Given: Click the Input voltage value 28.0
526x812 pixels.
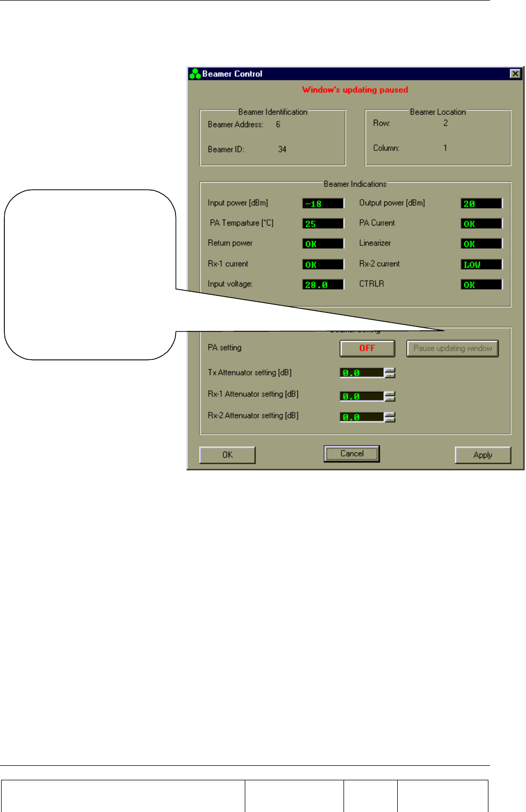Looking at the screenshot, I should click(x=323, y=285).
